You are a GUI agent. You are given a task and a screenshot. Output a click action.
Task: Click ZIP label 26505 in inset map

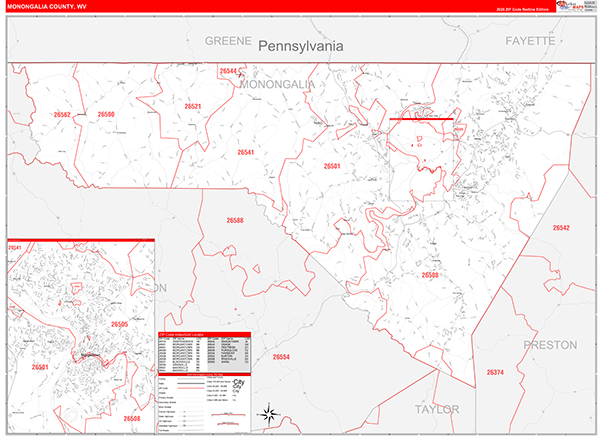click(x=119, y=324)
